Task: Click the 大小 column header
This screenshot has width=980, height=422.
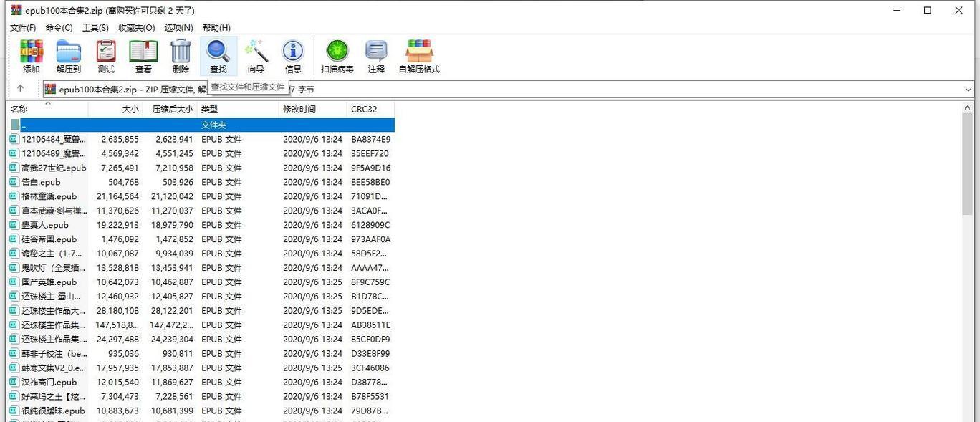Action: pos(129,109)
